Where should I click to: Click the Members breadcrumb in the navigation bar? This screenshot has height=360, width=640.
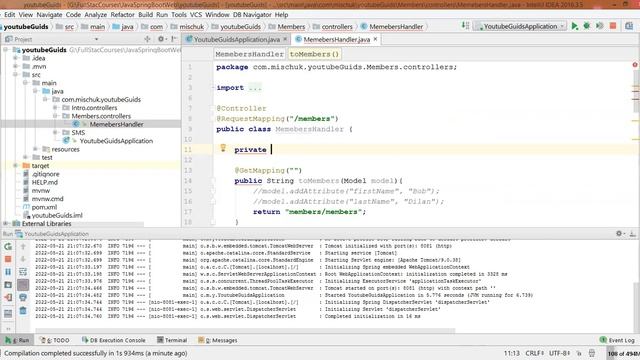291,27
